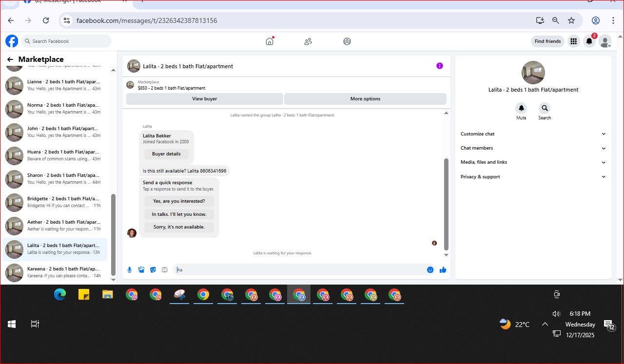624x364 pixels.
Task: Open the Lianne conversation
Action: (55, 85)
